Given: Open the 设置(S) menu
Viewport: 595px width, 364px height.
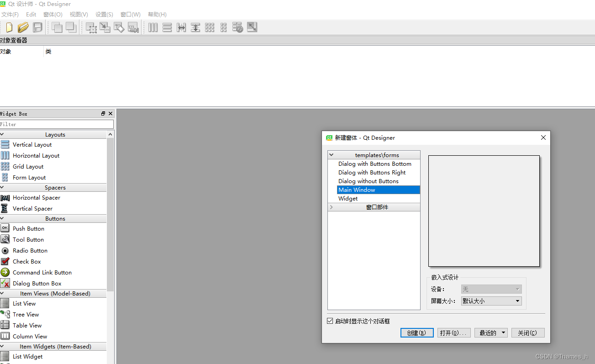Looking at the screenshot, I should click(x=104, y=15).
